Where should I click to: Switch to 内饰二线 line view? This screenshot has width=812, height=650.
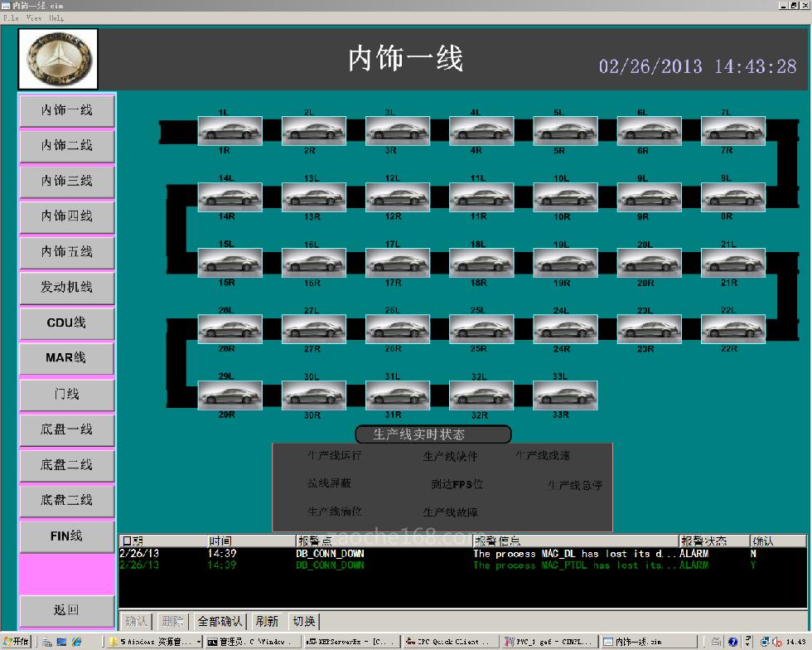click(66, 145)
